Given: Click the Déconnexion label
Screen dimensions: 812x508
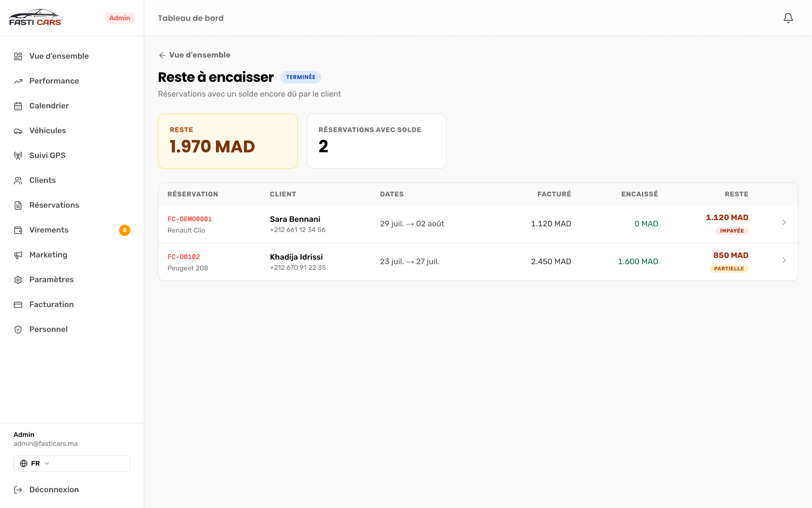Looking at the screenshot, I should coord(54,490).
